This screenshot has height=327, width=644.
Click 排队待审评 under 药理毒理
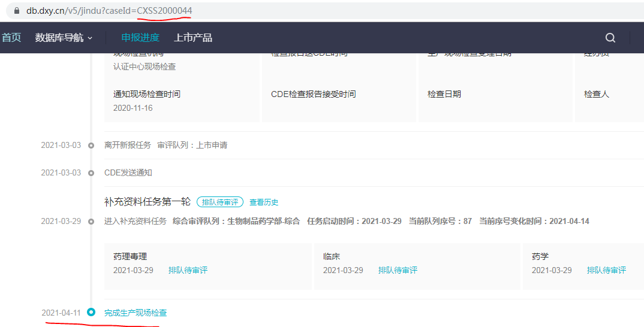tap(188, 270)
